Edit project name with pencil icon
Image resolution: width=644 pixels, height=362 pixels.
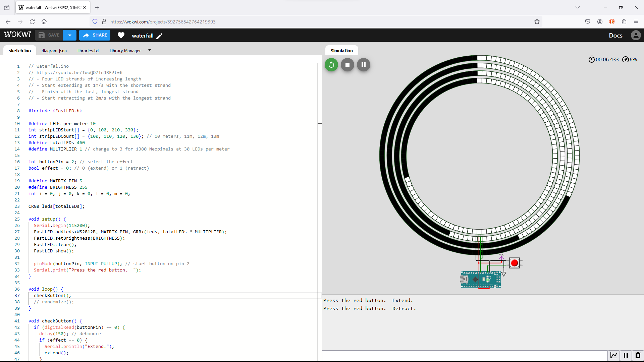coord(160,36)
